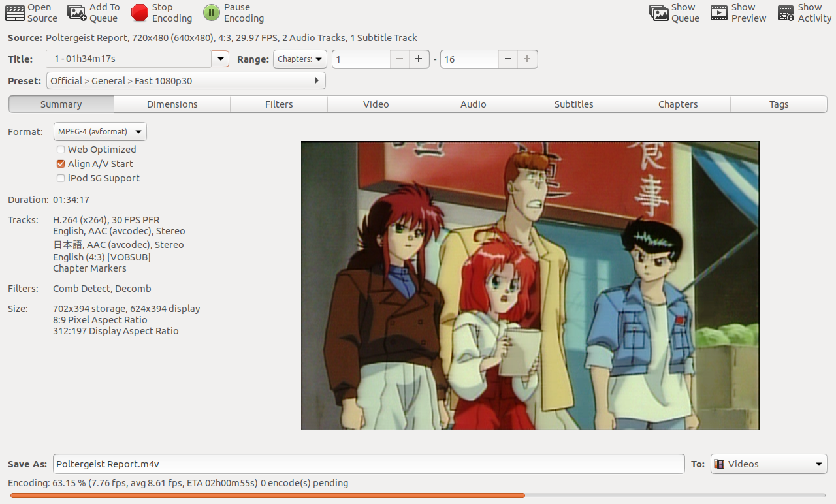Switch to the Filters tab
The image size is (836, 504).
click(x=279, y=104)
